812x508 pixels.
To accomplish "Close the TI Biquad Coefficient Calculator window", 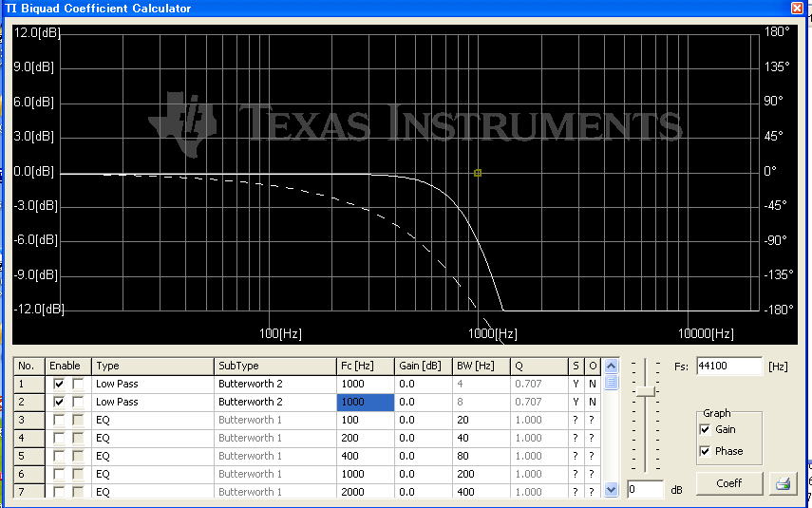I will (797, 8).
